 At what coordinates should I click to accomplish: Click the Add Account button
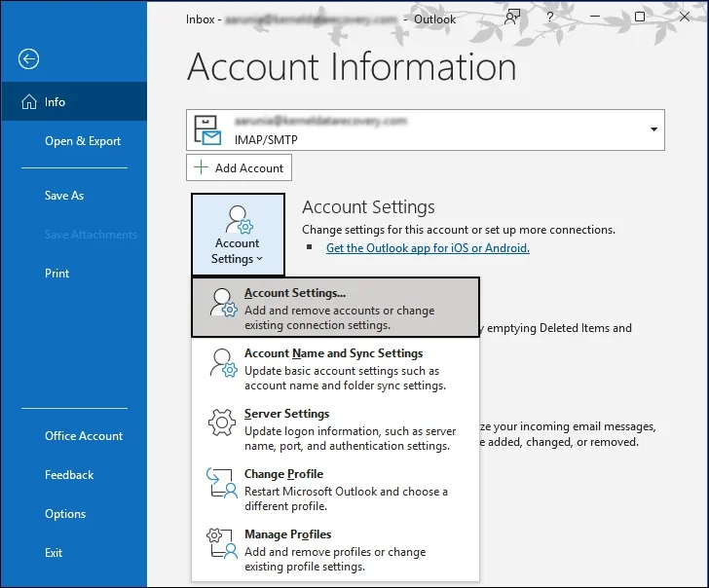[x=239, y=167]
